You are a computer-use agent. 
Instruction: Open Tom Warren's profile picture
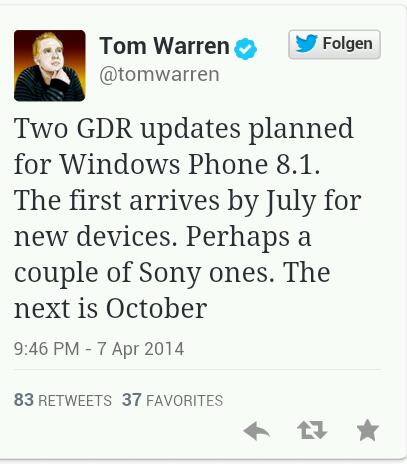[x=50, y=65]
